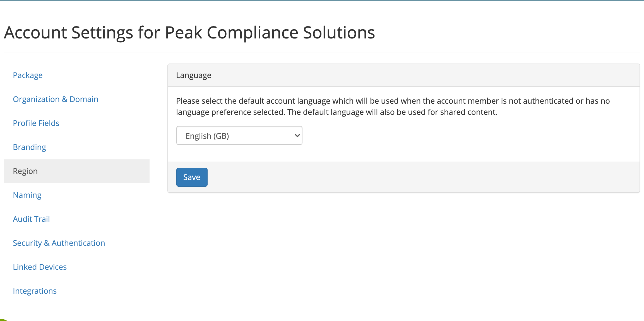Navigate to Linked Devices
This screenshot has height=321, width=644.
(40, 267)
